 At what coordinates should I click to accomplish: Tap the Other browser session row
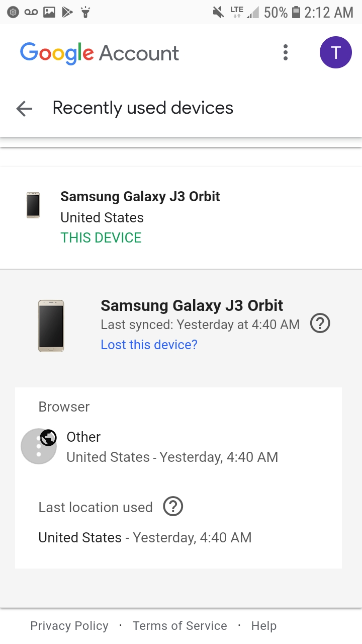point(172,447)
